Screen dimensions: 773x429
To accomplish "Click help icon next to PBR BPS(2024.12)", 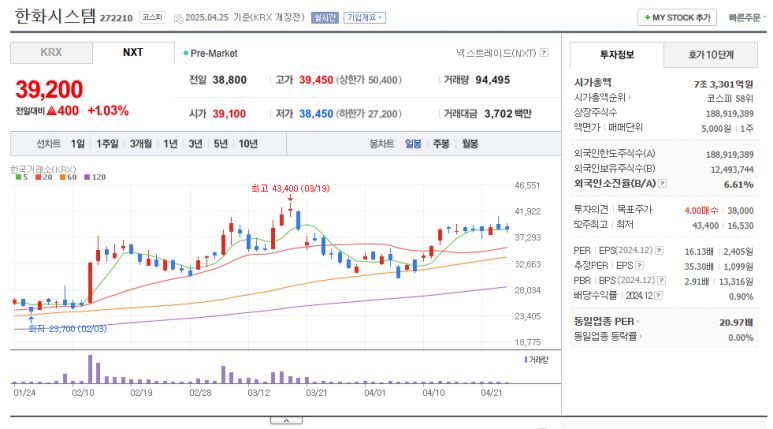I will 662,280.
